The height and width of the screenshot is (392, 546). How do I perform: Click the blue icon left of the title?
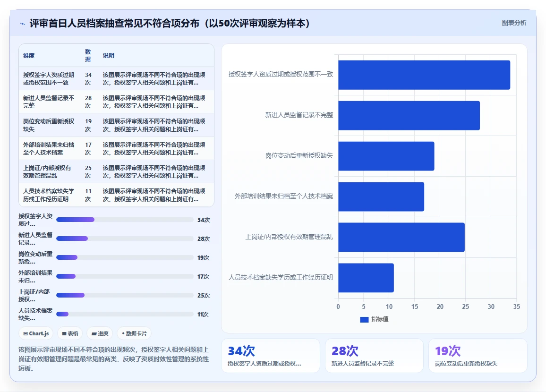pos(23,24)
